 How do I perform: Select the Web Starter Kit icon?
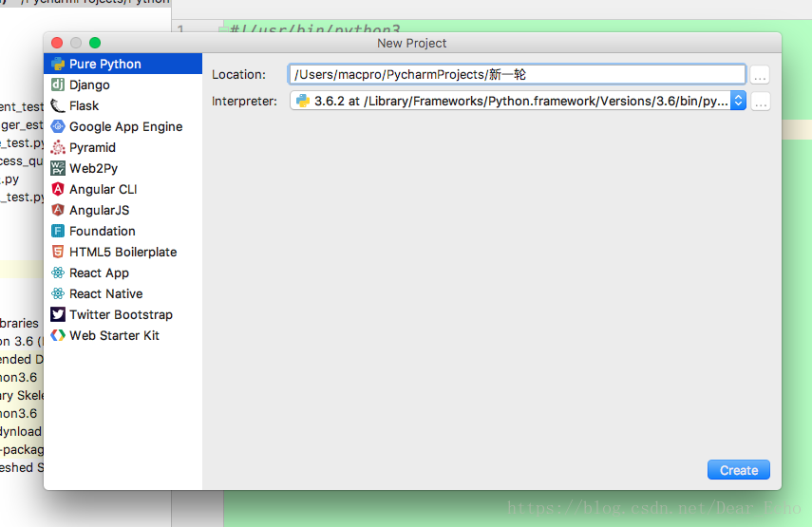[58, 335]
